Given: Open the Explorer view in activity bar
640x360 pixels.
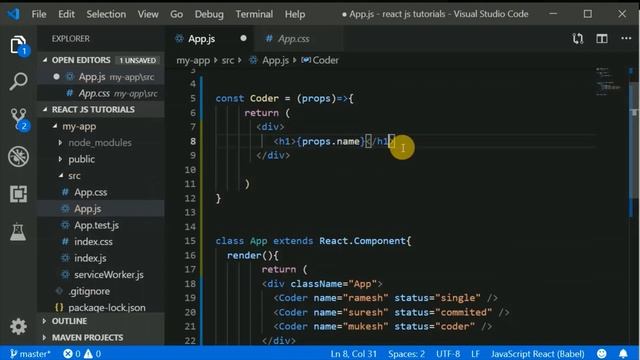Looking at the screenshot, I should pos(18,45).
